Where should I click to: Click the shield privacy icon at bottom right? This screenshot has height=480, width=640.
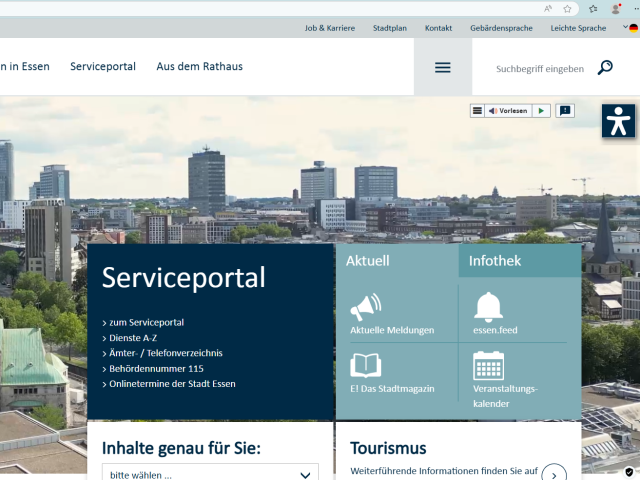pos(629,471)
